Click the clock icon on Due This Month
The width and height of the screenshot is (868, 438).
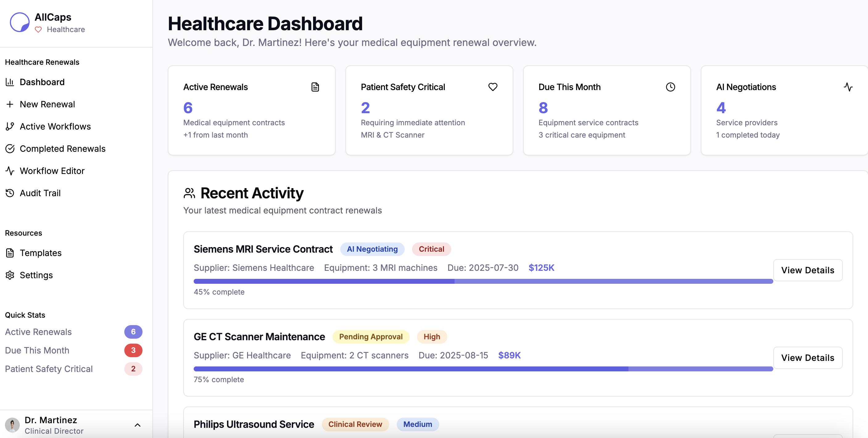[670, 87]
